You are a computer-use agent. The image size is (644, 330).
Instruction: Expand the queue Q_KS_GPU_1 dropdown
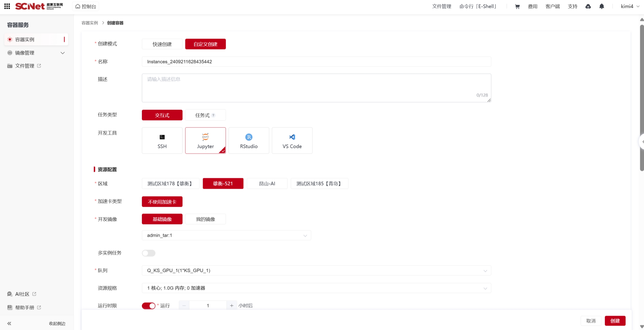316,270
